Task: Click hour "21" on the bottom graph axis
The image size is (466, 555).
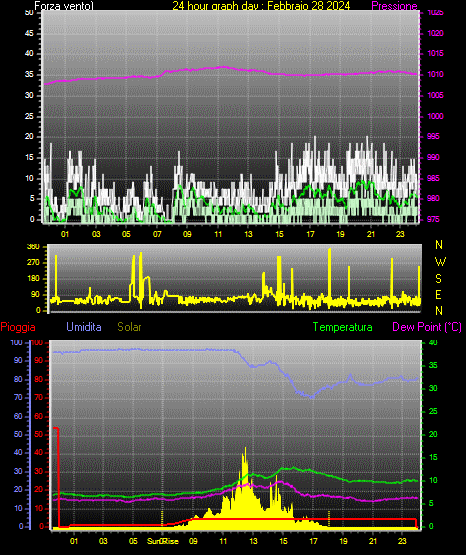Action: (x=373, y=541)
